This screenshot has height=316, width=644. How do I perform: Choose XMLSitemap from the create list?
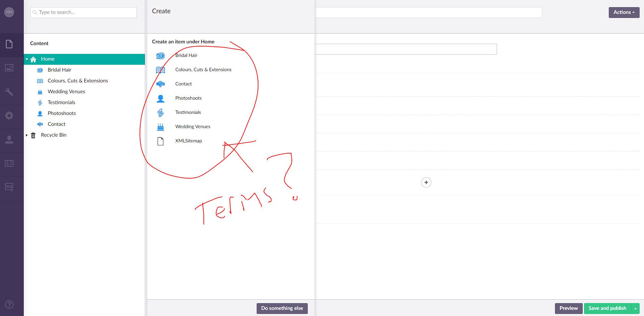point(188,141)
